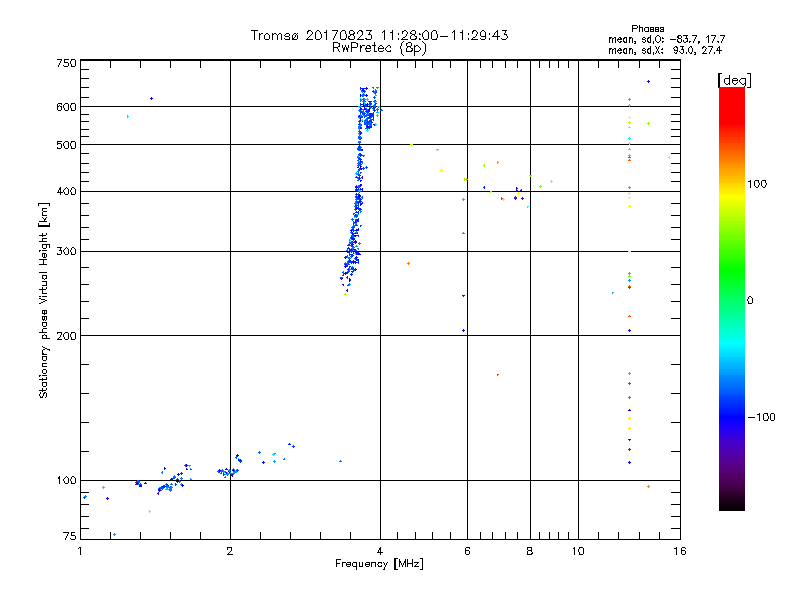The height and width of the screenshot is (600, 800).
Task: Click the 'mean, sd,X: 93.0, 27.4' line
Action: [665, 50]
